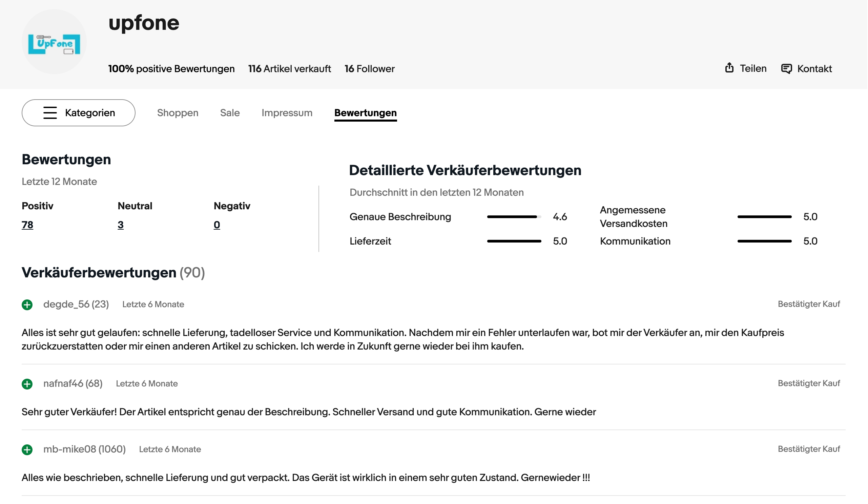The image size is (868, 504).
Task: Click the Genaue Beschreibung rating bar
Action: [x=514, y=217]
